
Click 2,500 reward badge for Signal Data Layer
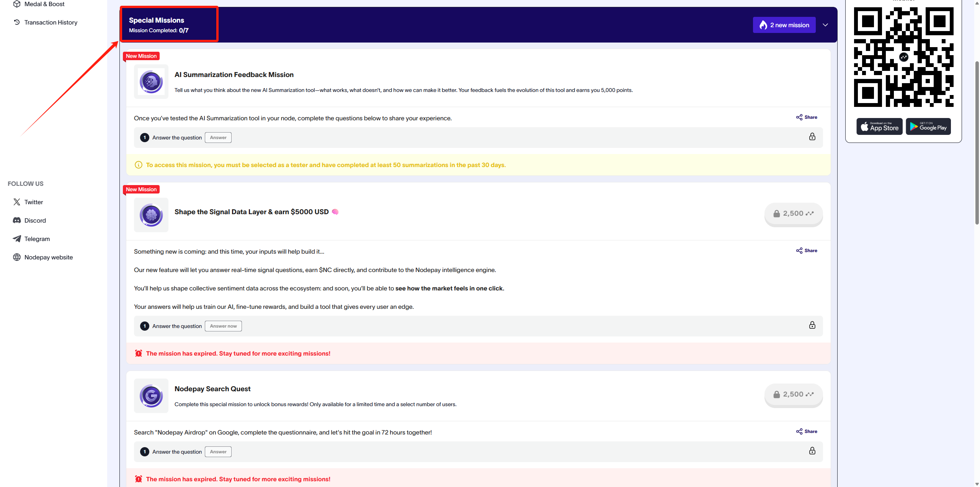pos(793,214)
